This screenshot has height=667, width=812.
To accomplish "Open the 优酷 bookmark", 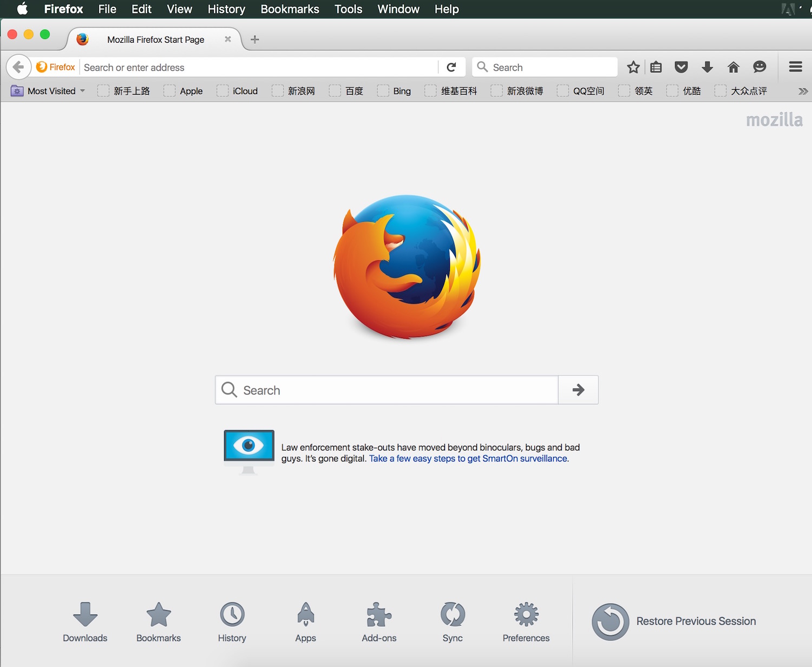I will [x=684, y=91].
